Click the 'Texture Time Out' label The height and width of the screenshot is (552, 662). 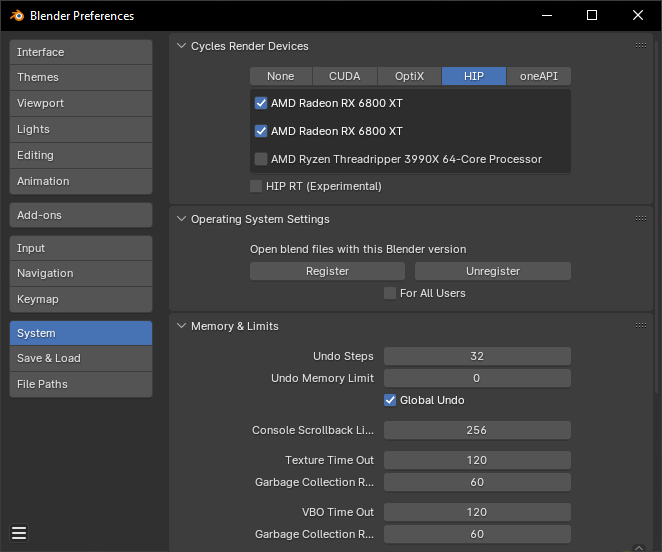tap(329, 460)
